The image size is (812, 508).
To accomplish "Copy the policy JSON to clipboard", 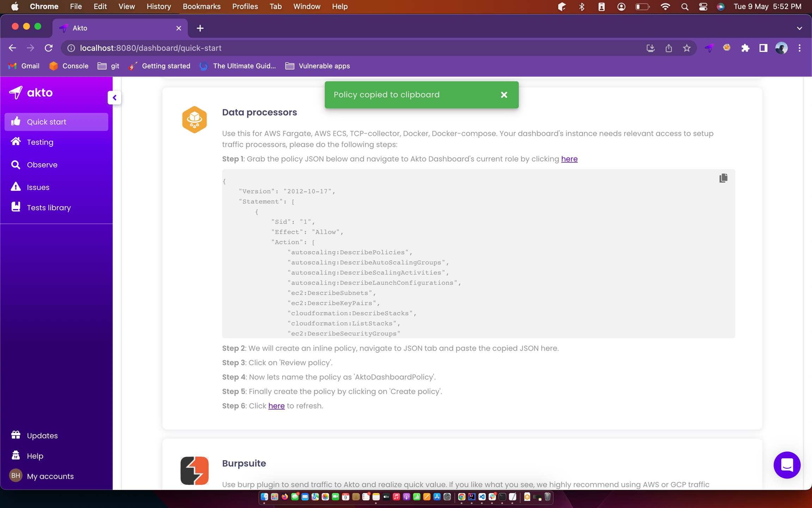I will click(x=723, y=178).
